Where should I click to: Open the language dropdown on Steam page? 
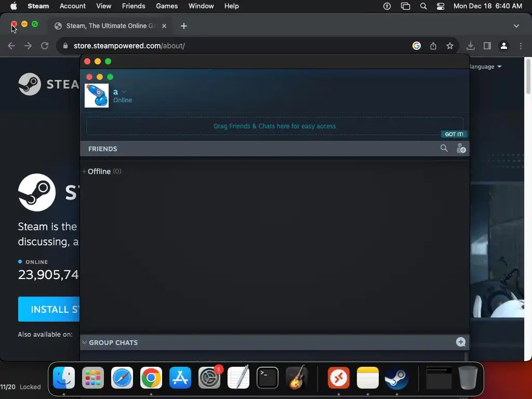(486, 66)
